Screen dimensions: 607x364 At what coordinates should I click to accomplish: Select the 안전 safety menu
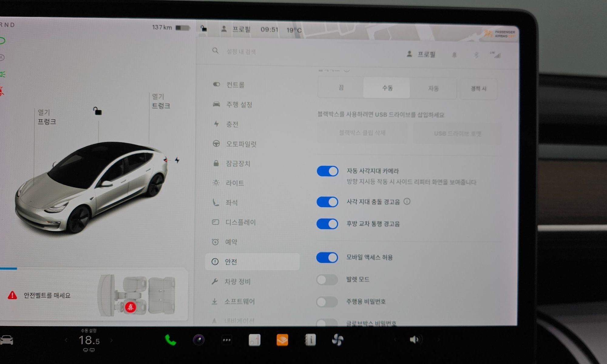click(x=252, y=261)
